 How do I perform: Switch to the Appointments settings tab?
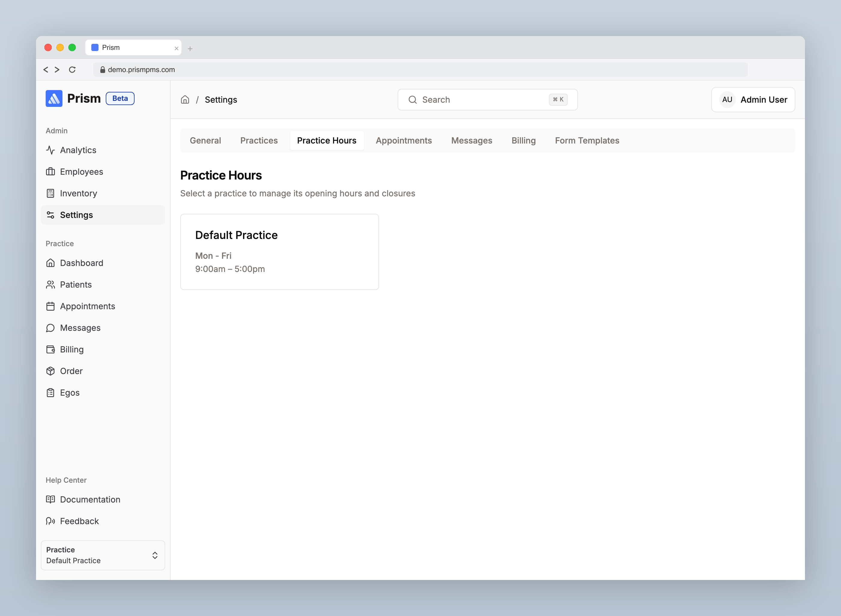[x=403, y=140]
